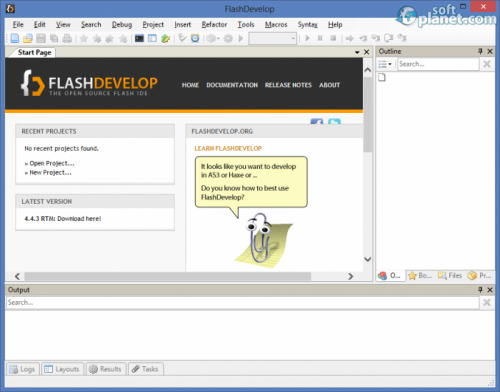Image resolution: width=500 pixels, height=392 pixels.
Task: Click the Outline panel search field
Action: click(x=438, y=64)
